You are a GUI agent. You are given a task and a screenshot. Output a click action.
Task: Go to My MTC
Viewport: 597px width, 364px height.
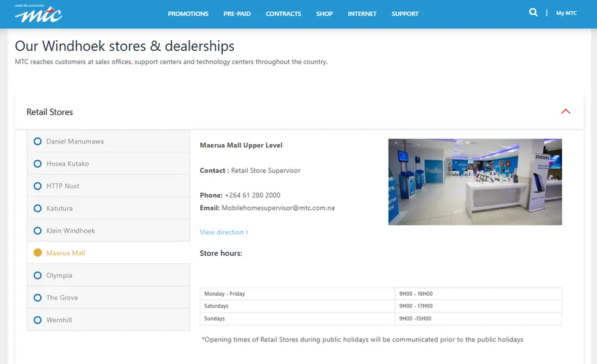coord(566,13)
